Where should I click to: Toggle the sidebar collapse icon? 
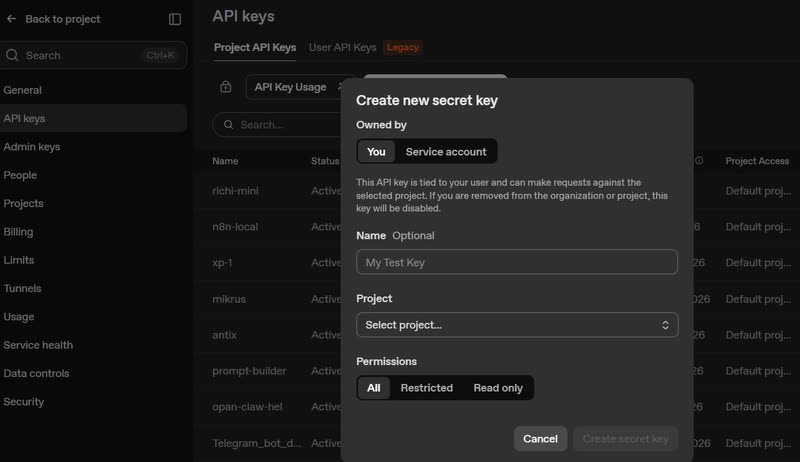174,19
